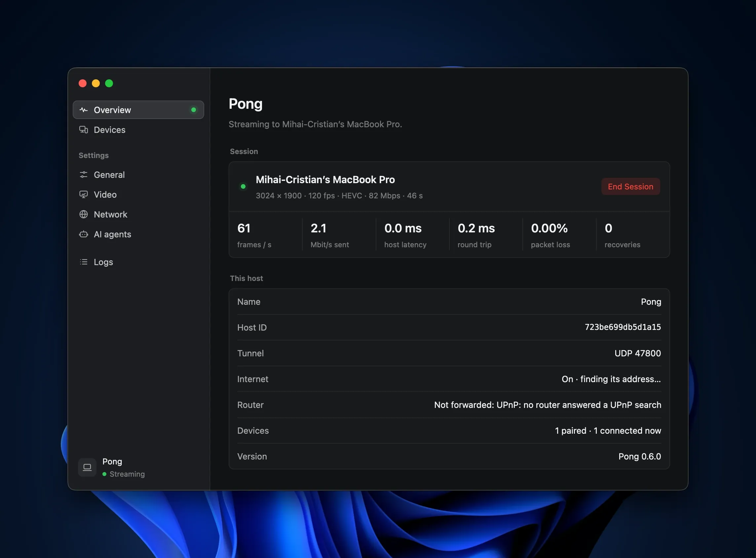Click '1 paired · 1 connected now' value

(608, 431)
